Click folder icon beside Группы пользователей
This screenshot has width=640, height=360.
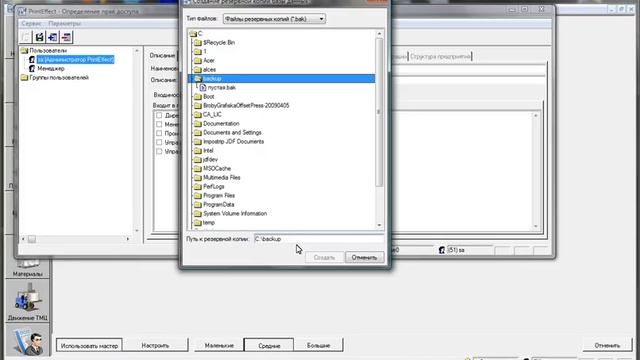24,78
